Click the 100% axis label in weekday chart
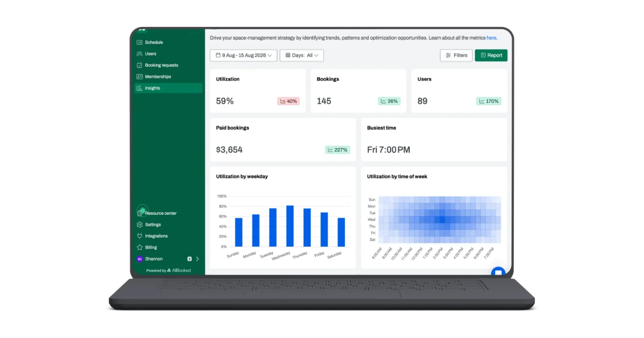This screenshot has width=644, height=338. coord(222,196)
